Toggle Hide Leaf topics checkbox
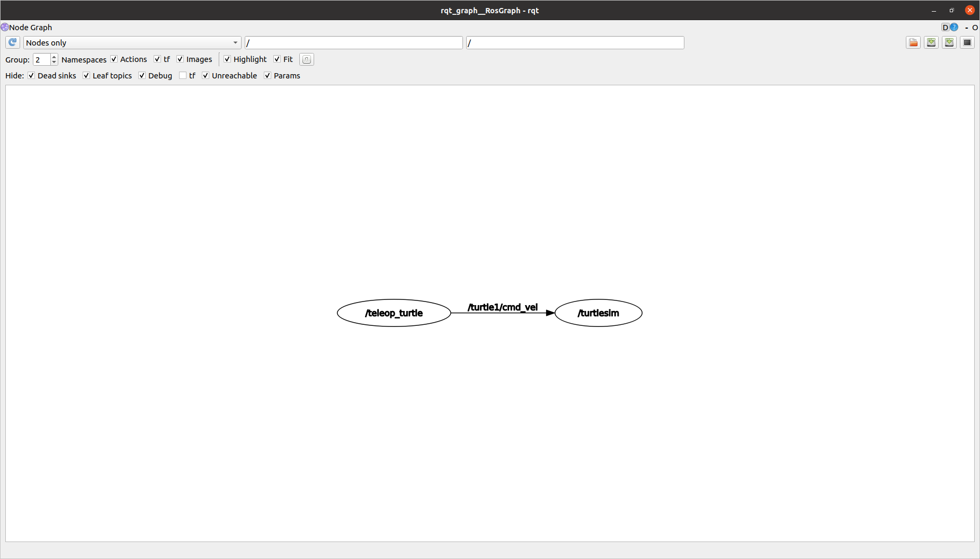This screenshot has height=559, width=980. point(86,75)
